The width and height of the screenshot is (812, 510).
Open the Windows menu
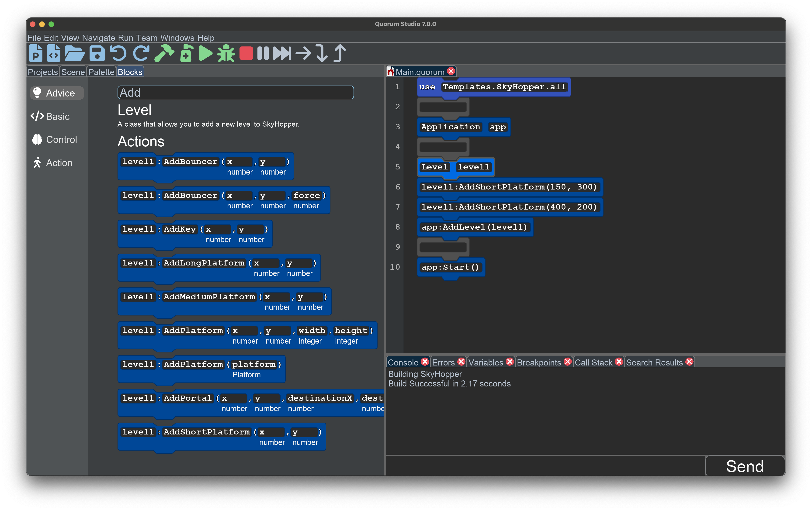177,38
